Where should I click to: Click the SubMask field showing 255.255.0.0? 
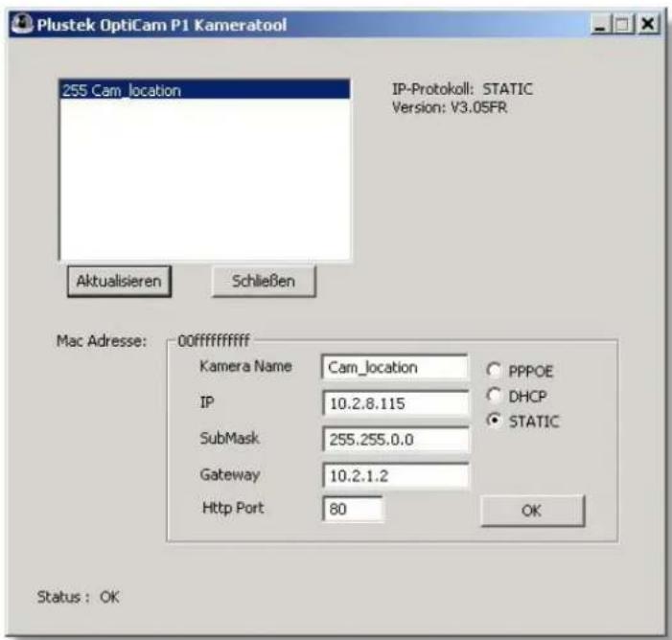[395, 440]
